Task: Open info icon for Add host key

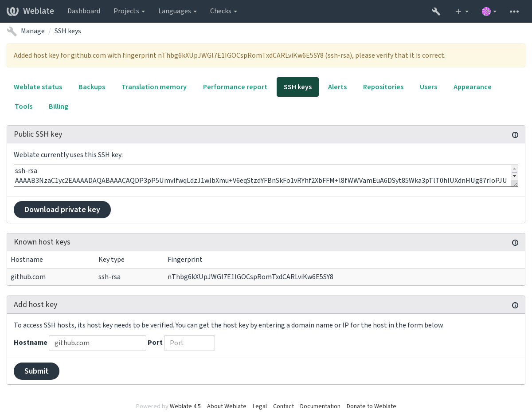Action: (515, 305)
